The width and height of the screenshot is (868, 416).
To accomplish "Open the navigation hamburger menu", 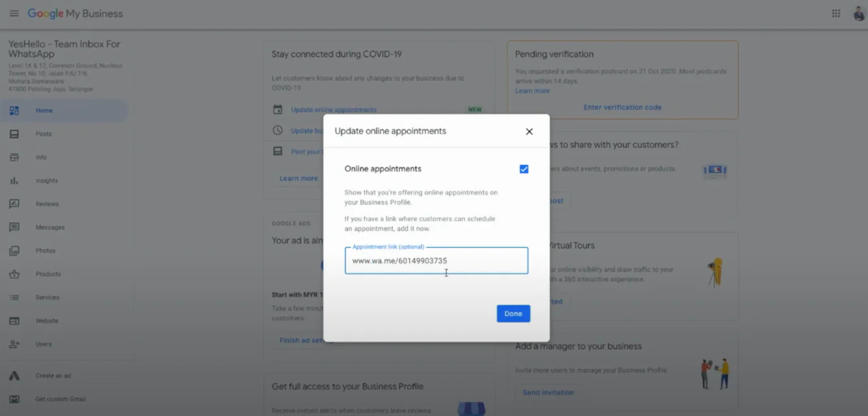I will tap(14, 13).
